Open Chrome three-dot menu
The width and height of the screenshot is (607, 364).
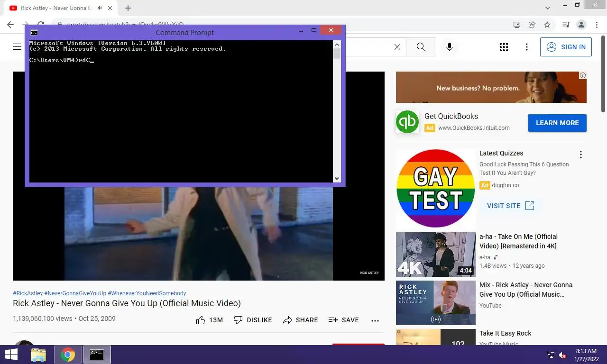tap(596, 25)
